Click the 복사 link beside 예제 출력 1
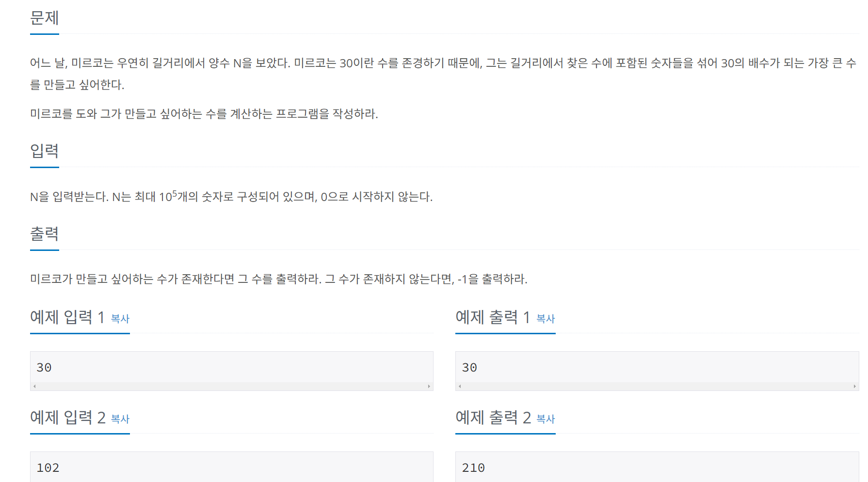The height and width of the screenshot is (482, 868). click(546, 319)
